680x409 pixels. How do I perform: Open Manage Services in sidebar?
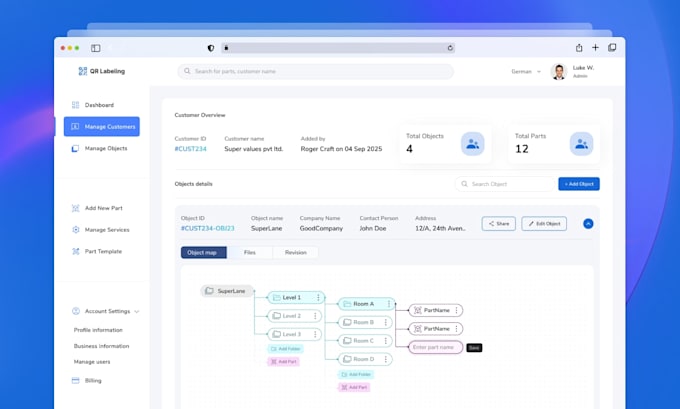coord(100,230)
